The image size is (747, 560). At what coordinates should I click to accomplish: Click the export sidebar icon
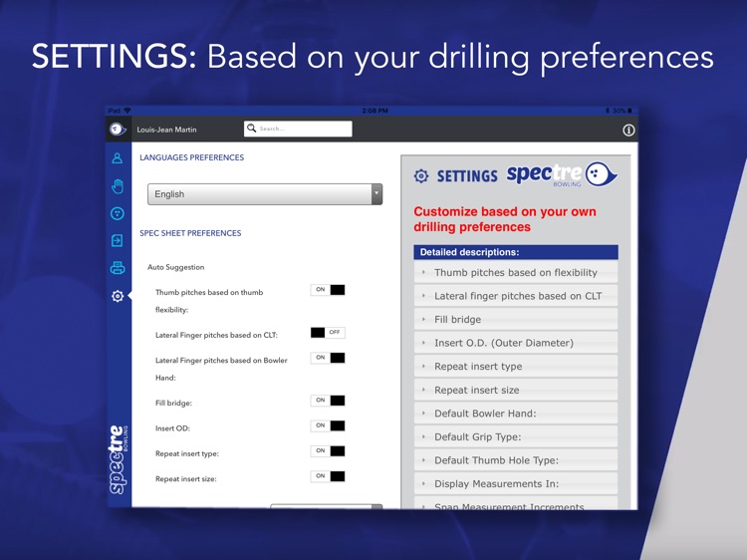point(118,240)
